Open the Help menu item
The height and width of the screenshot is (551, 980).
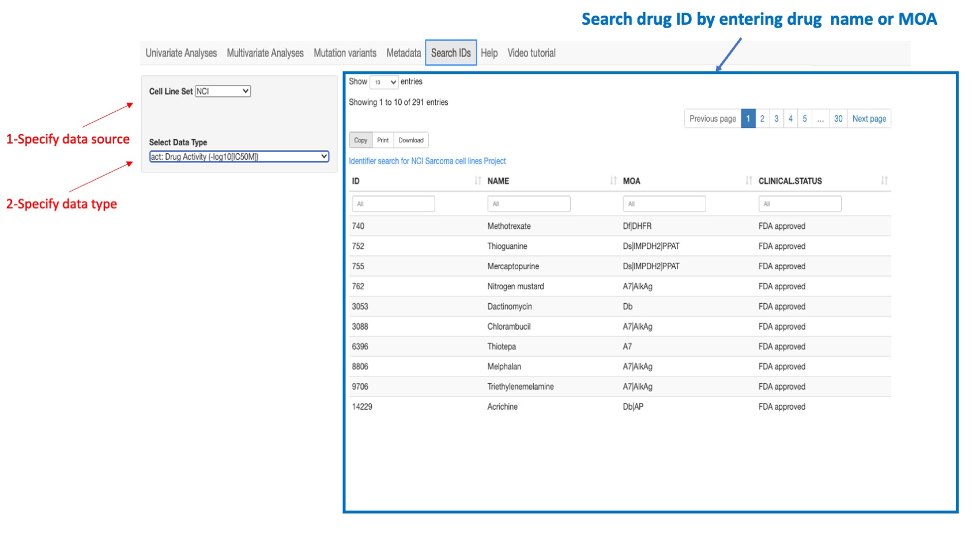click(x=489, y=53)
